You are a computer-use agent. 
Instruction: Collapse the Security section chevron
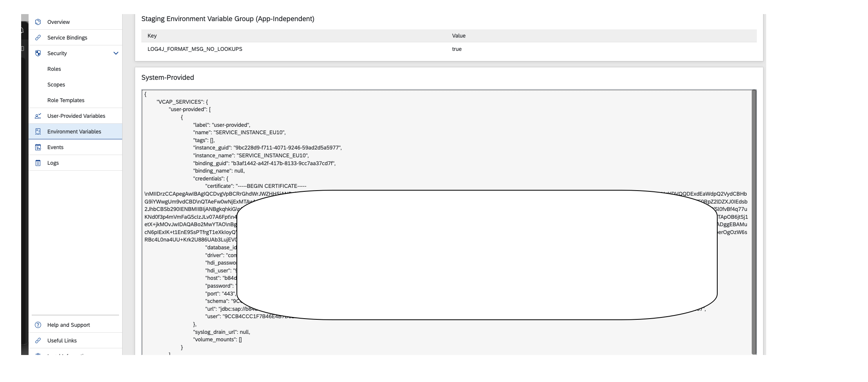(x=115, y=53)
